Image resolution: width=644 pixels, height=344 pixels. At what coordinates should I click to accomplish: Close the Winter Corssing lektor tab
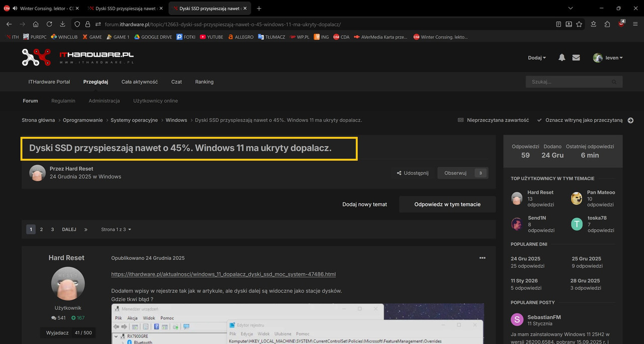pos(77,9)
